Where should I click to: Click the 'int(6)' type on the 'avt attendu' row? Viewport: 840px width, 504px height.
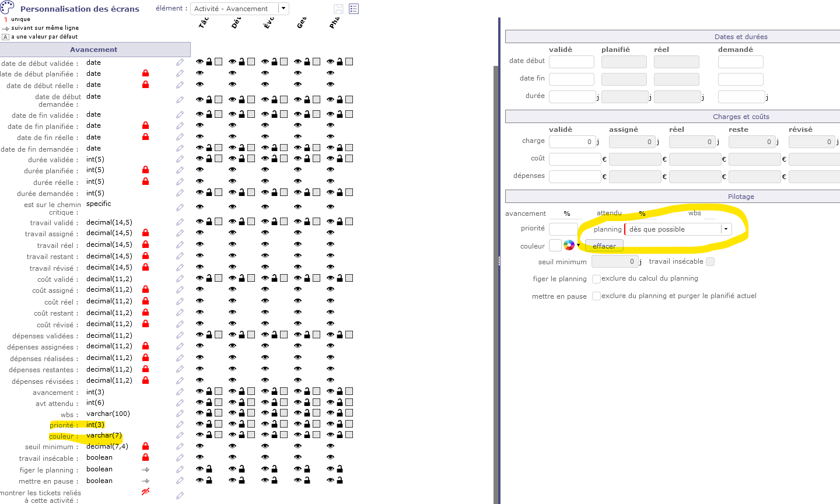pos(95,402)
